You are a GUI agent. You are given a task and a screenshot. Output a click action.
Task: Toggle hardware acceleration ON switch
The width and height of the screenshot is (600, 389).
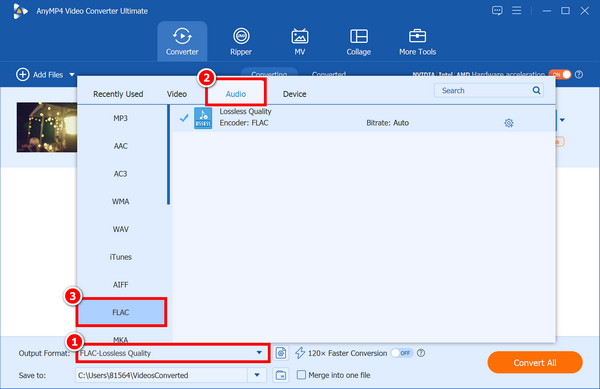click(x=560, y=75)
